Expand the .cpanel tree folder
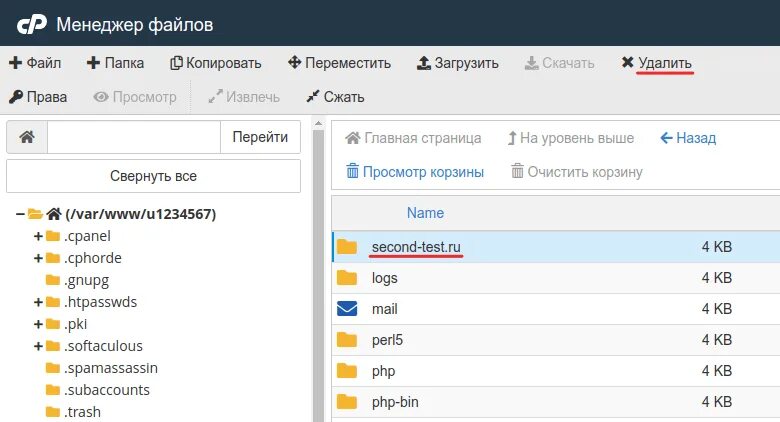Image resolution: width=780 pixels, height=422 pixels. coord(38,236)
